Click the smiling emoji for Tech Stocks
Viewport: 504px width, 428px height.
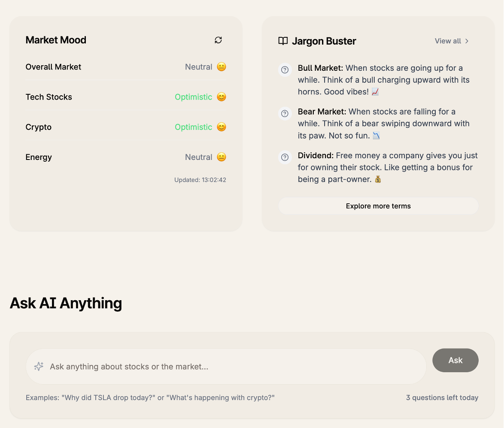[x=222, y=97]
